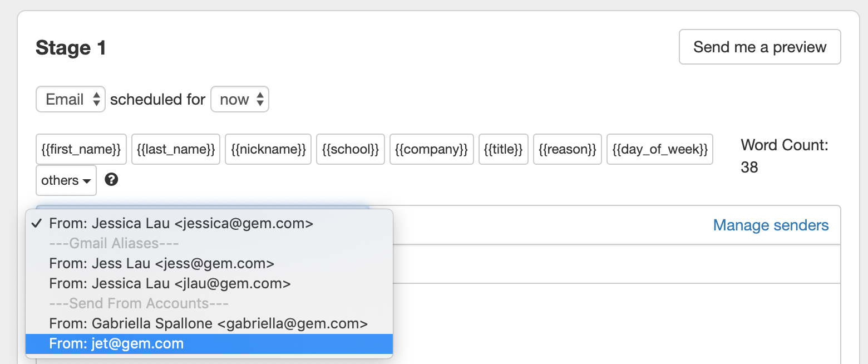The width and height of the screenshot is (868, 364).
Task: Open the 'now' schedule dropdown
Action: click(240, 100)
